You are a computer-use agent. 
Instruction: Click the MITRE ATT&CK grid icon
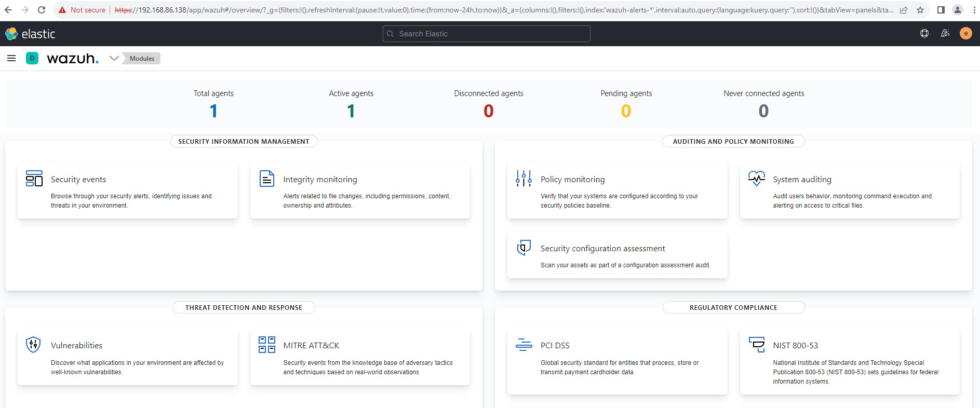267,345
